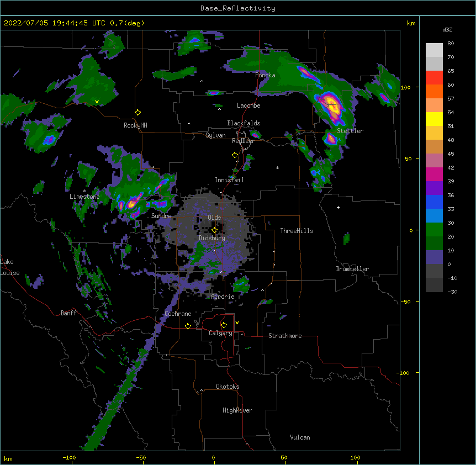
Task: Click the storm core northwest of Sundre
Action: (132, 203)
